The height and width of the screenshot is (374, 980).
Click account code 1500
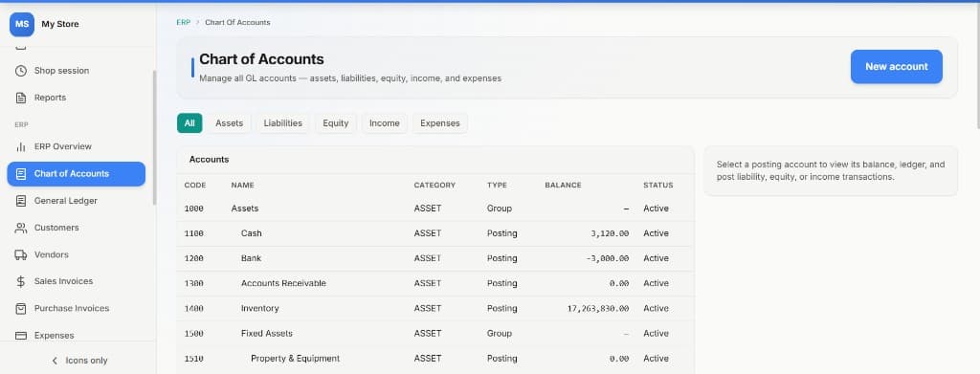193,334
